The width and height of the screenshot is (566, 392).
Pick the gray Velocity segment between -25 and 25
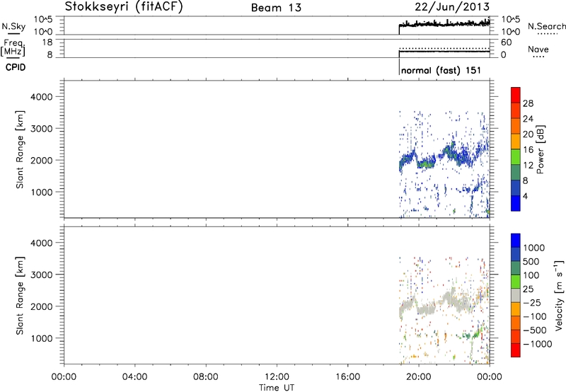[516, 295]
